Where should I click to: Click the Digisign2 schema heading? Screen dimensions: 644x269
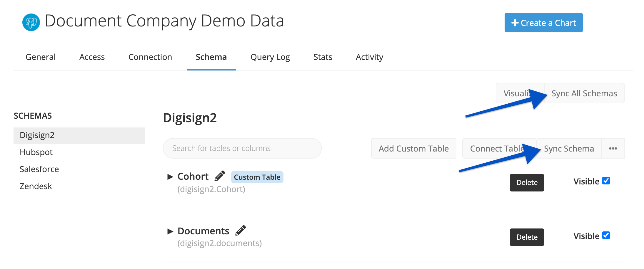click(x=190, y=118)
